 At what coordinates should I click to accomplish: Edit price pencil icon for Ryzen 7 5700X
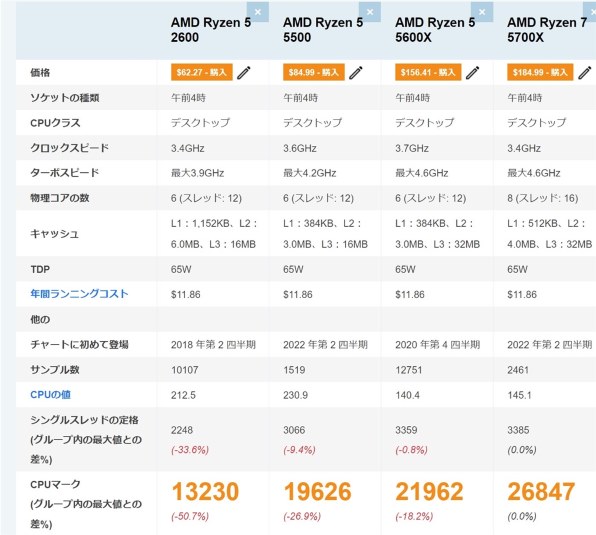click(585, 72)
